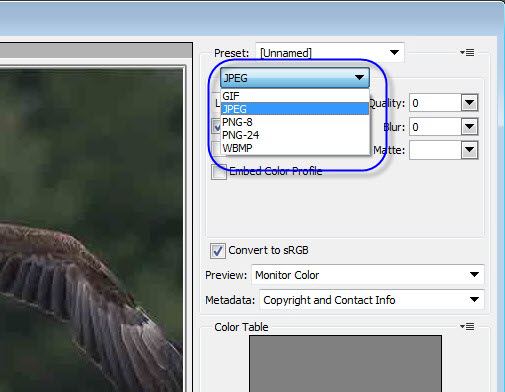Viewport: 505px width, 392px height.
Task: Open the Matte color dropdown arrow
Action: [470, 150]
